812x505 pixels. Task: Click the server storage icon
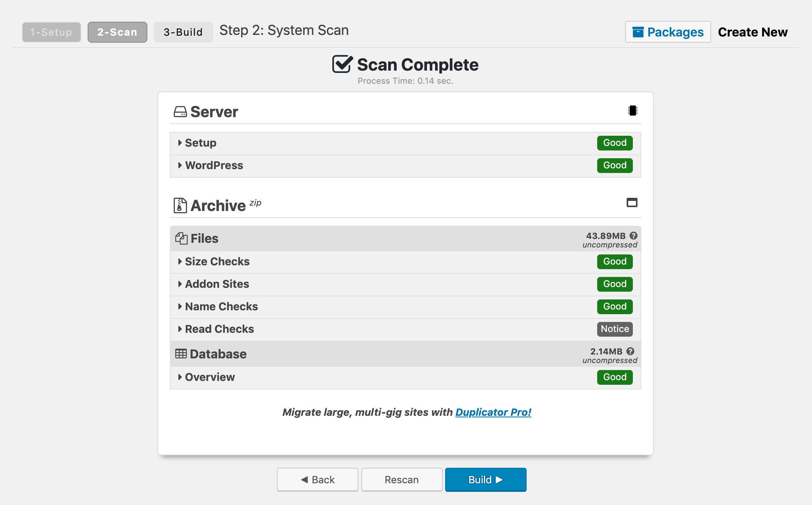coord(181,112)
